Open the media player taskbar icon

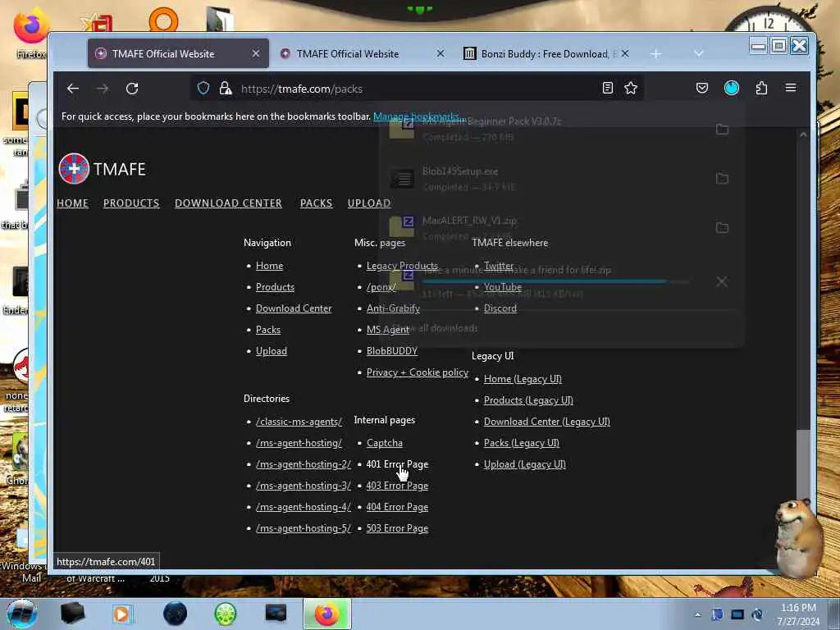(122, 614)
